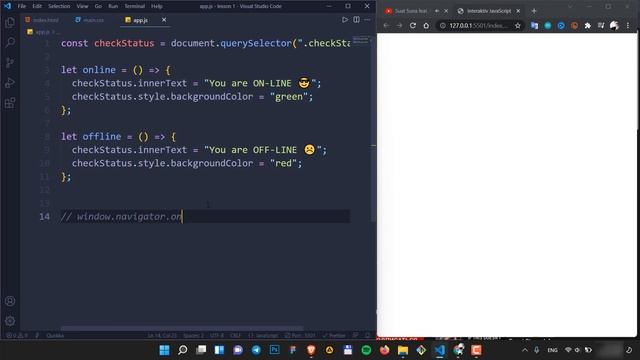Reload the browser page
Viewport: 640px width, 360px height.
413,25
